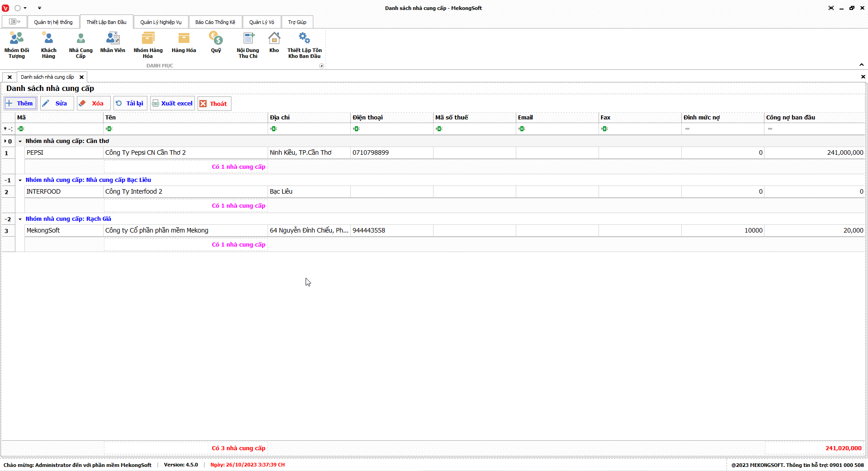
Task: Sort by the Tên column header
Action: (186, 118)
